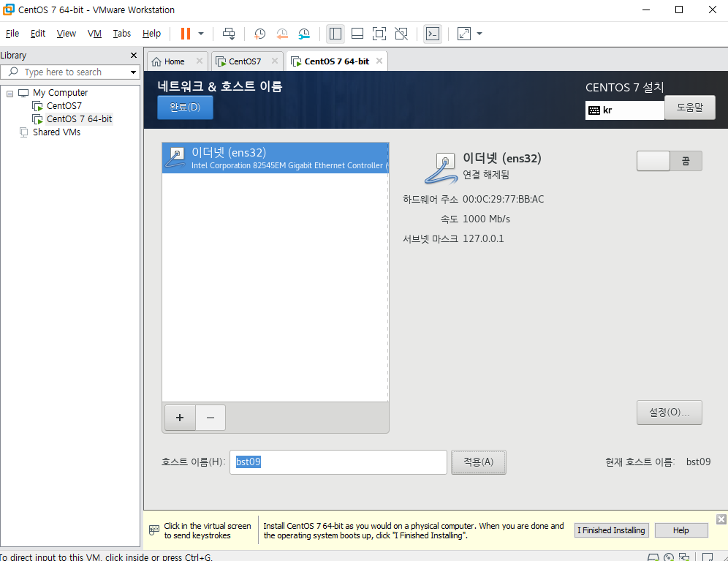Viewport: 728px width, 561px height.
Task: Click the VMware Workstation title bar icon
Action: click(8, 10)
